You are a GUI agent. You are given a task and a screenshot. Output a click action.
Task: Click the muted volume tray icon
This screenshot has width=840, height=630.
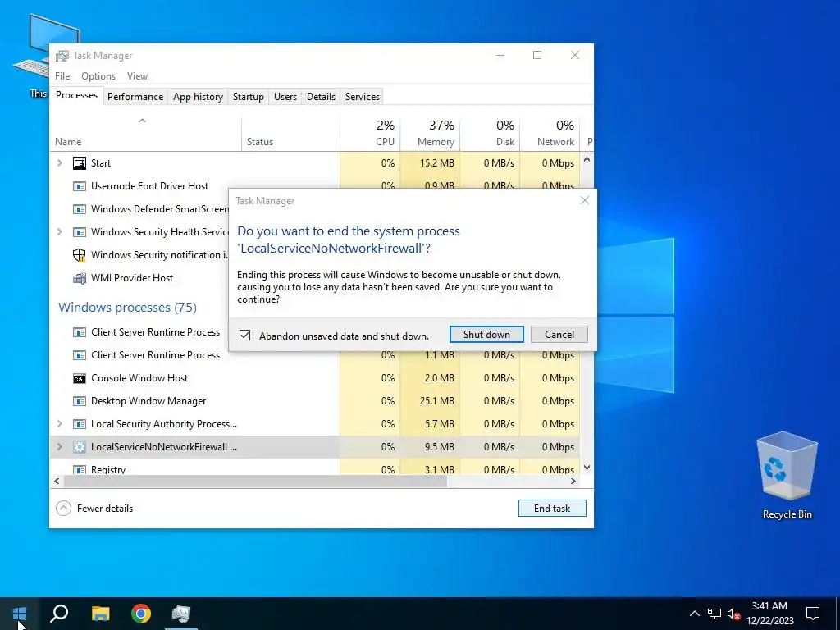click(x=733, y=614)
